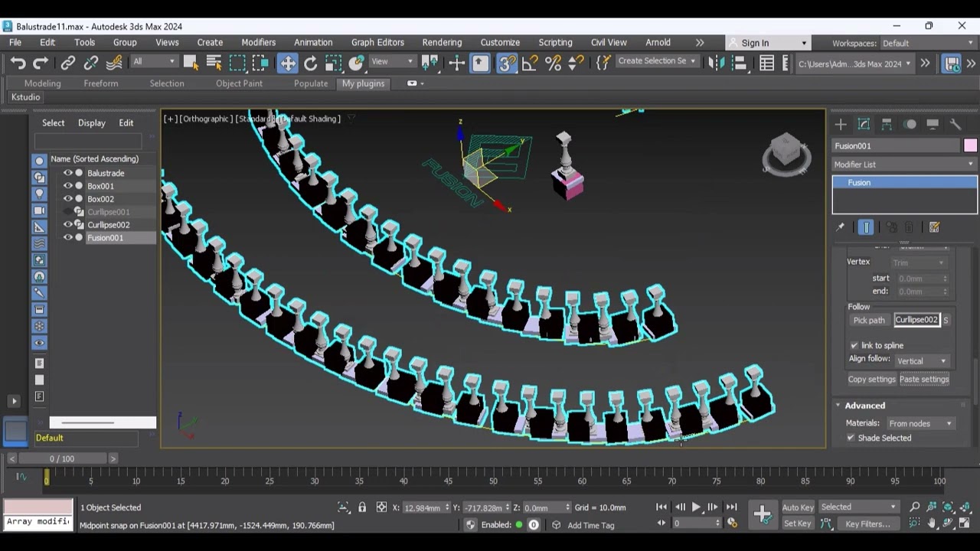Screen dimensions: 980x551
Task: Pick the Rectangular Selection Region tool
Action: click(237, 64)
